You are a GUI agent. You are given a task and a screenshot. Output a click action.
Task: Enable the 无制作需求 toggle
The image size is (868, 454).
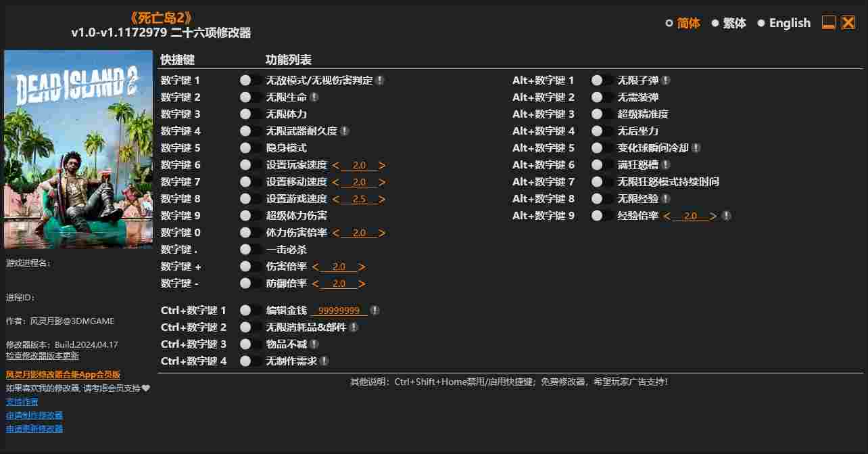point(251,361)
